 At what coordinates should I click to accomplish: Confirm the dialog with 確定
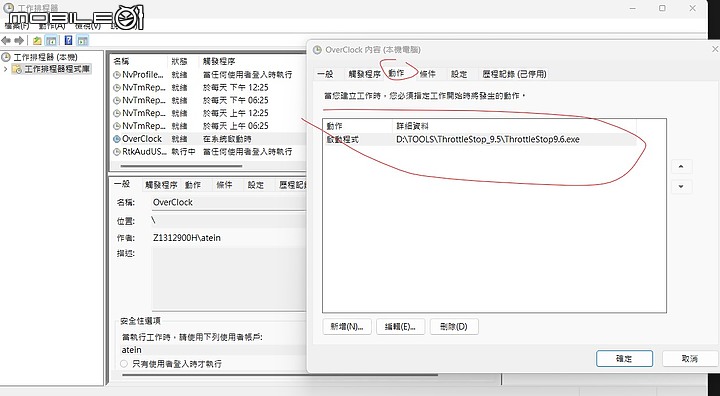pos(624,359)
